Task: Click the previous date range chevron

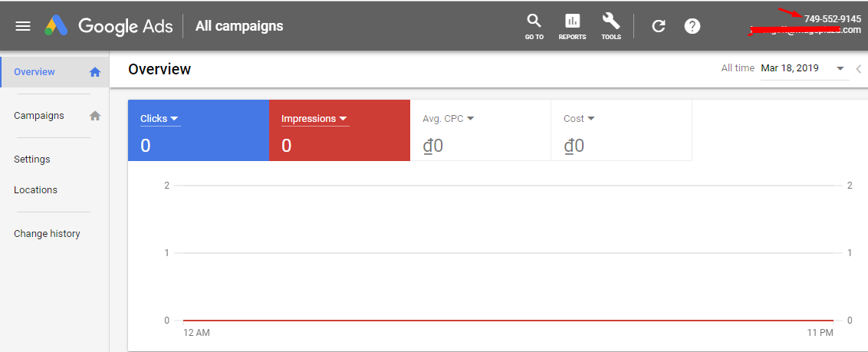Action: (x=859, y=68)
